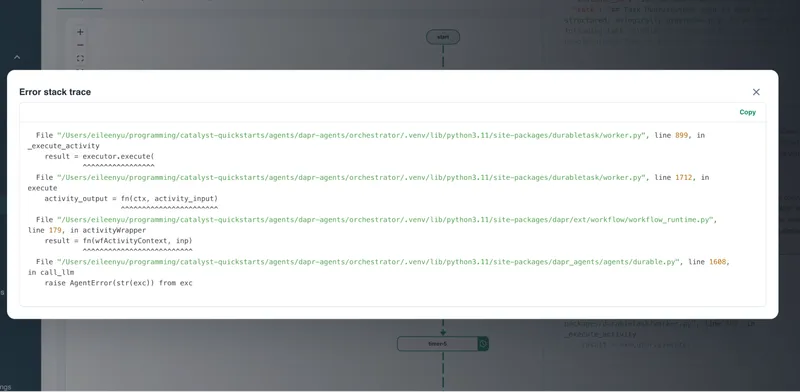This screenshot has width=800, height=392.
Task: Click the 'in call_llm' text
Action: (x=51, y=273)
